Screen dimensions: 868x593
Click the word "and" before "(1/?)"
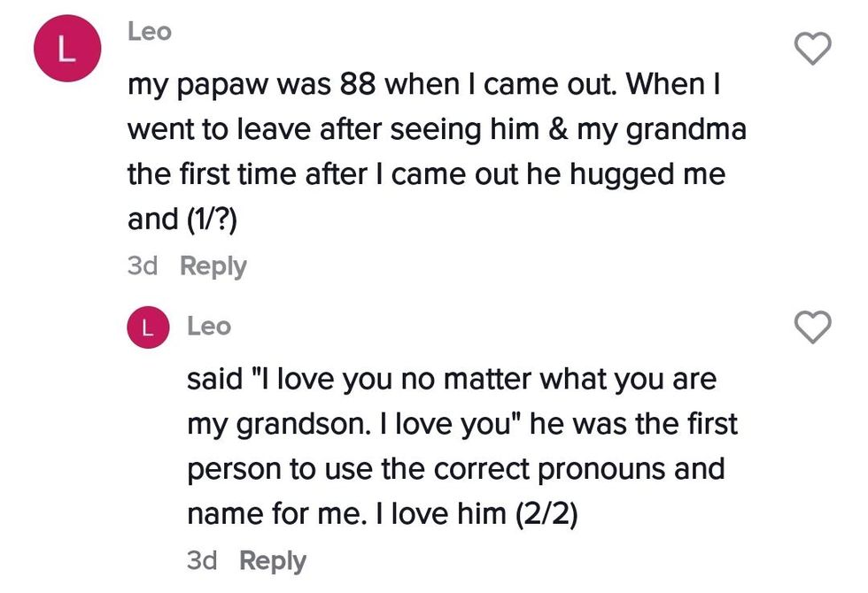(x=152, y=219)
